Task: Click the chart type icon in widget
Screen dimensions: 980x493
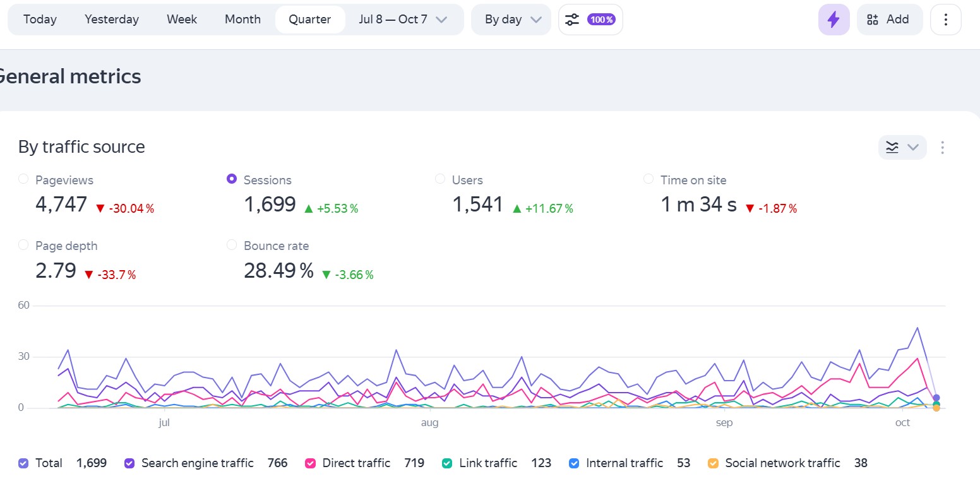Action: tap(892, 147)
